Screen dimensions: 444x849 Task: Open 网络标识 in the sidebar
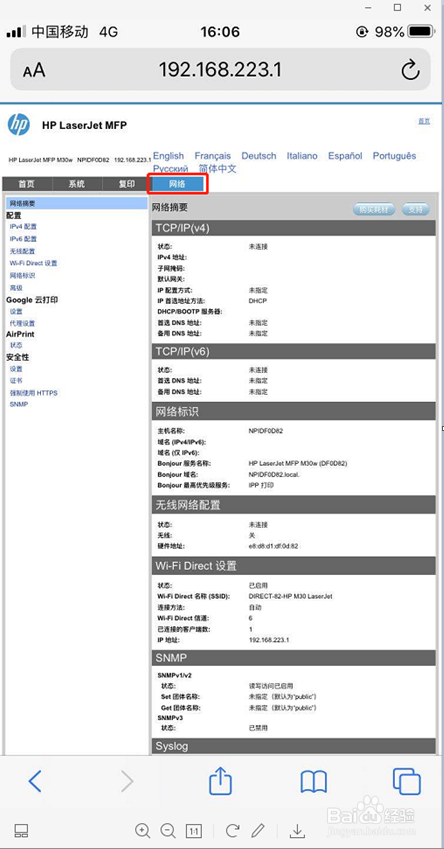pos(22,276)
